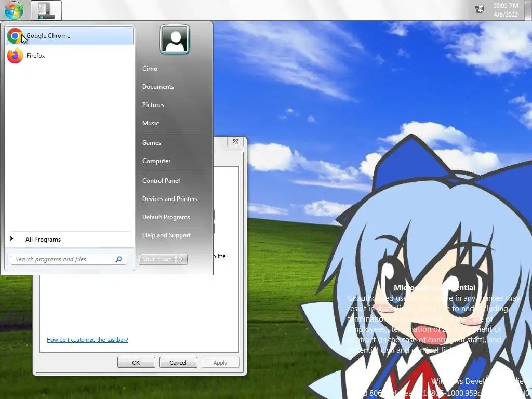Close the taskbar properties dialog

235,142
